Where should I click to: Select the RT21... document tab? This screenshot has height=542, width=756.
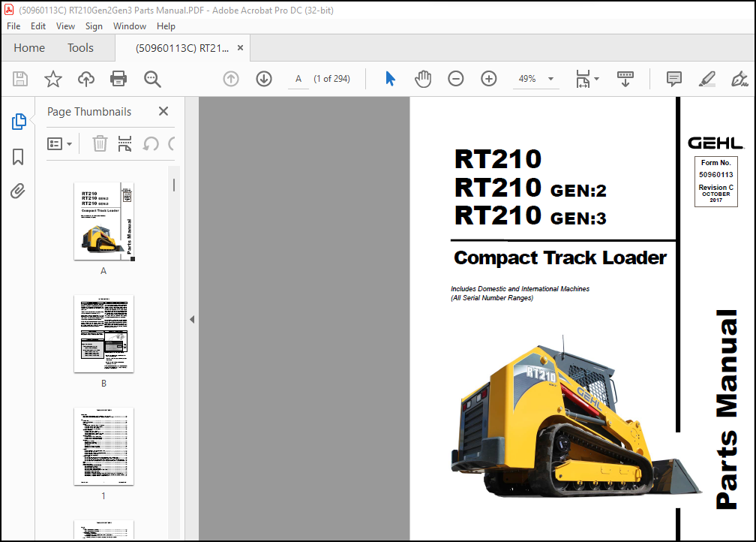(x=182, y=48)
